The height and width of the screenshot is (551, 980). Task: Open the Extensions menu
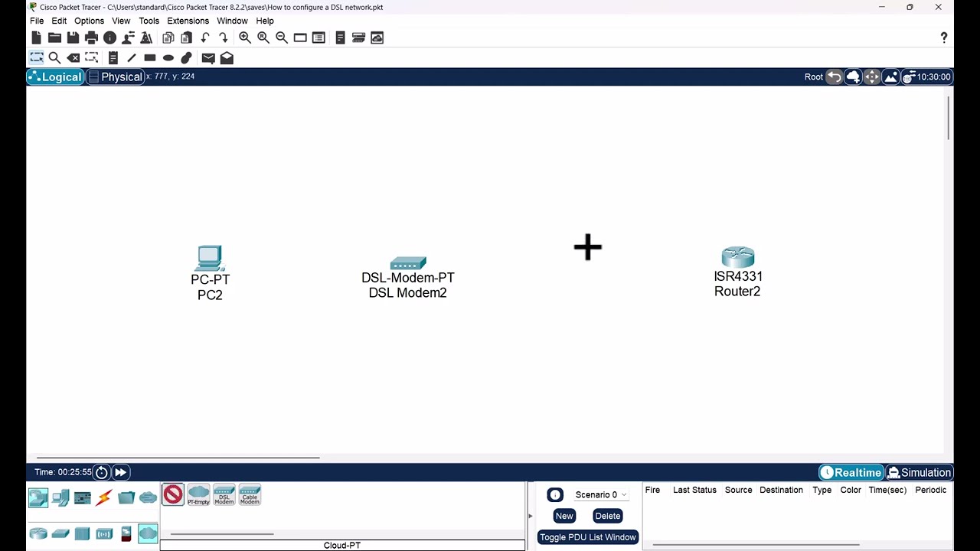(x=188, y=21)
